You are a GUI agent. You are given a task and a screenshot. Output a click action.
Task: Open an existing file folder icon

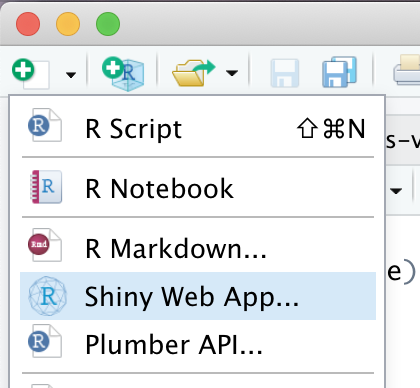click(193, 72)
